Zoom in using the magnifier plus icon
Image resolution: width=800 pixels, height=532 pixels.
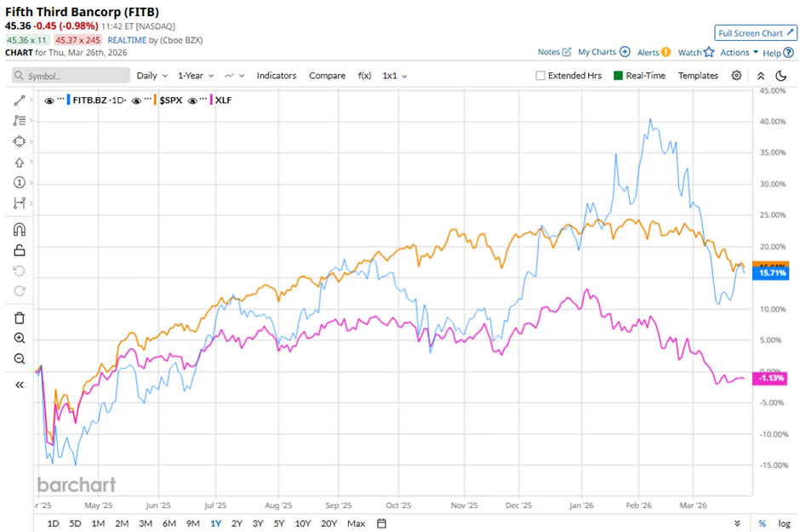pyautogui.click(x=19, y=338)
